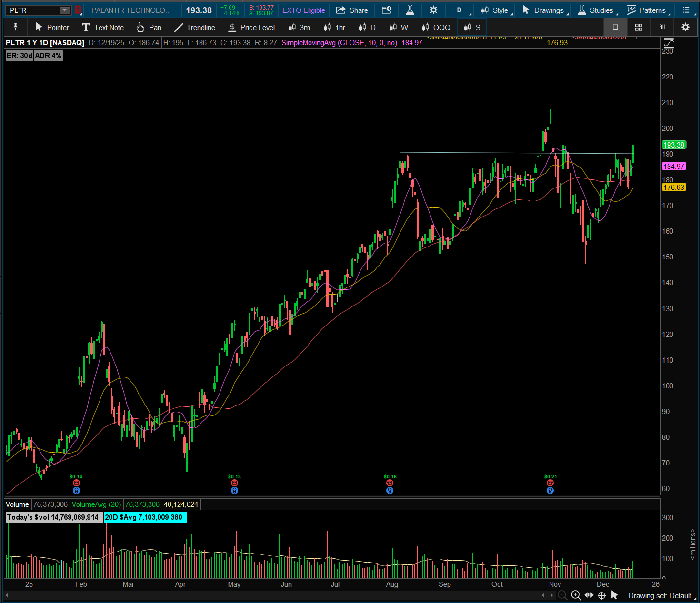This screenshot has width=700, height=603.
Task: Click the small left scroll arrow near zoom icons
Action: 543,595
